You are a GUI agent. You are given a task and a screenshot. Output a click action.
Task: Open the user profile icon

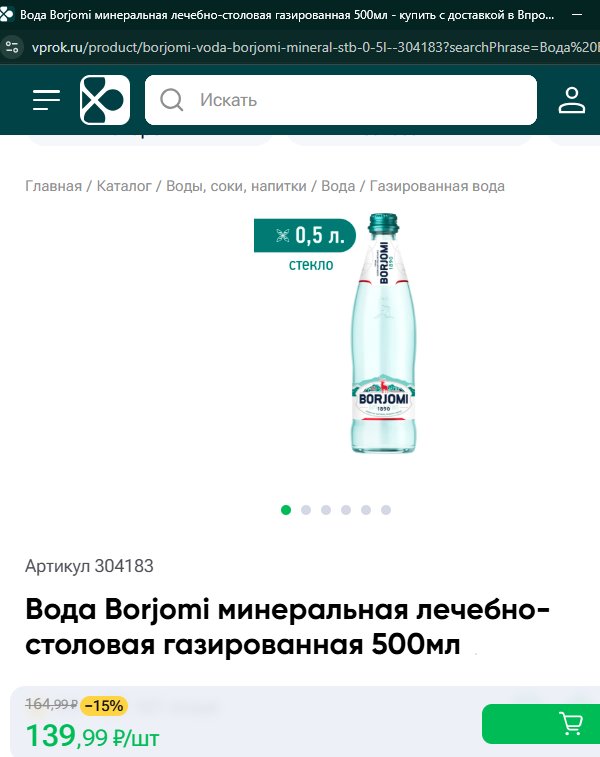572,100
